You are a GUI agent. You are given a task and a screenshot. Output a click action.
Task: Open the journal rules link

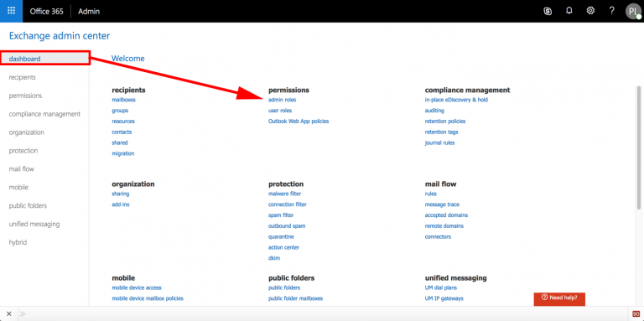[x=440, y=142]
